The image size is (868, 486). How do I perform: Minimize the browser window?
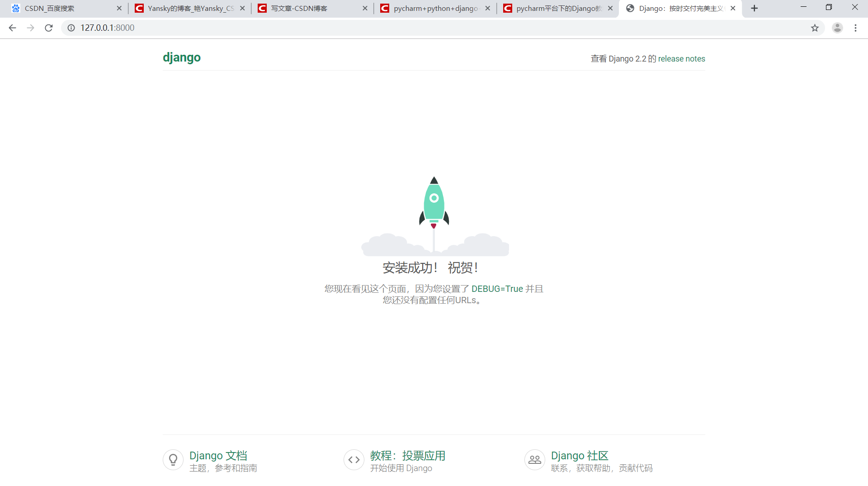(803, 7)
